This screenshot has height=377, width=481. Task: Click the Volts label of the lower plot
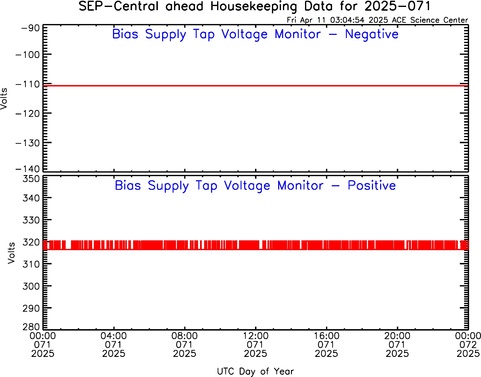click(x=11, y=253)
